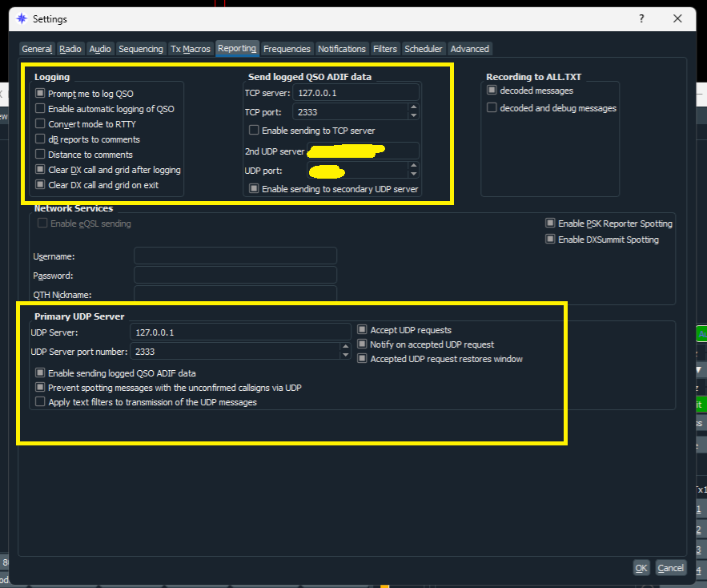Click the help question mark button

coord(641,18)
